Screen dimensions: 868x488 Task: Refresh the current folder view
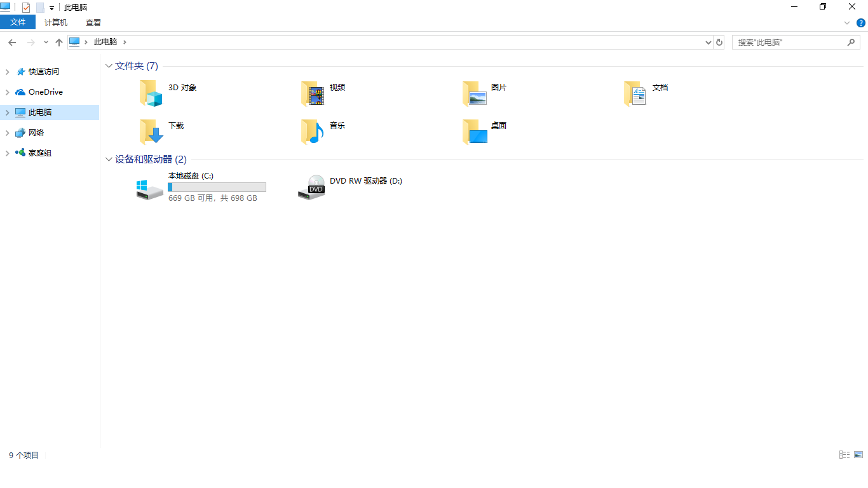(x=719, y=42)
